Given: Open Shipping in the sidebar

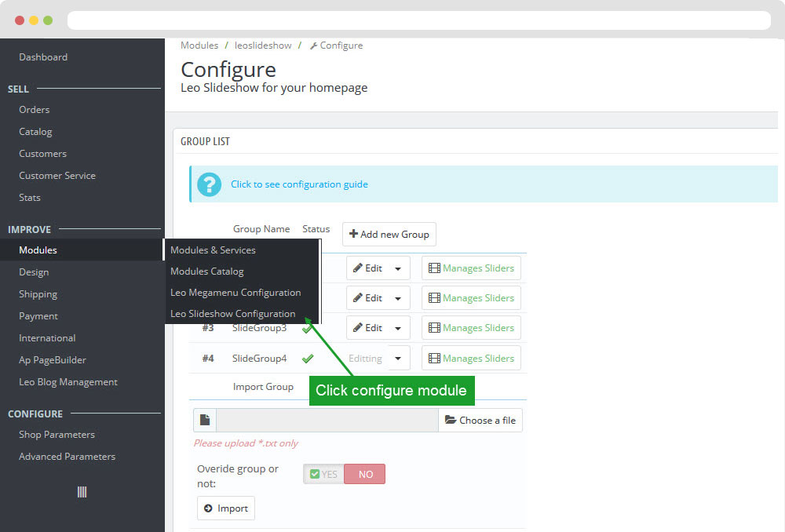Looking at the screenshot, I should tap(38, 294).
